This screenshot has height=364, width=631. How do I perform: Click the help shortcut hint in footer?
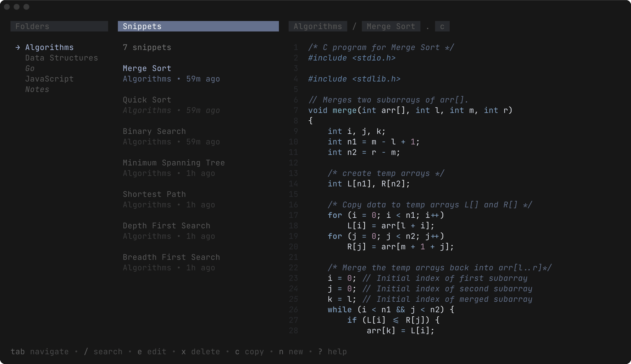point(332,352)
